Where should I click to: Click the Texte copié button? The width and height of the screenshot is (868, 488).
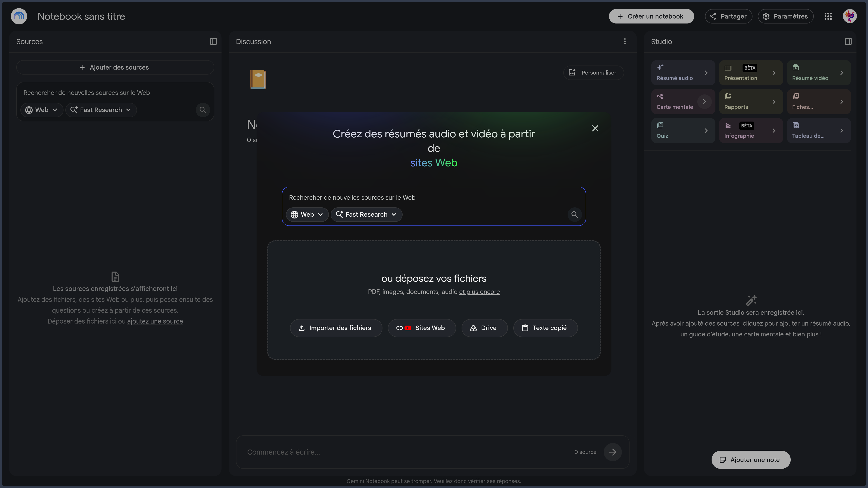click(x=545, y=328)
